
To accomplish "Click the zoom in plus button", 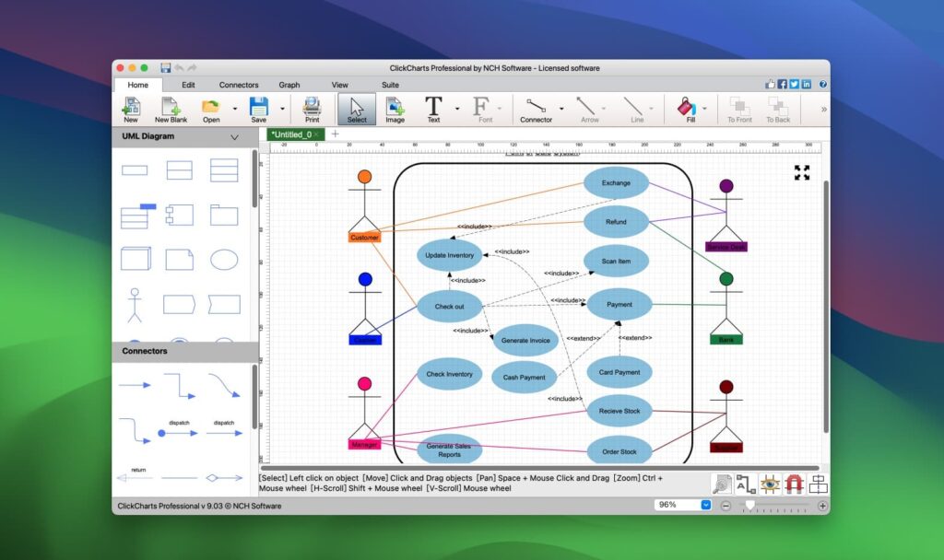I will coord(823,506).
